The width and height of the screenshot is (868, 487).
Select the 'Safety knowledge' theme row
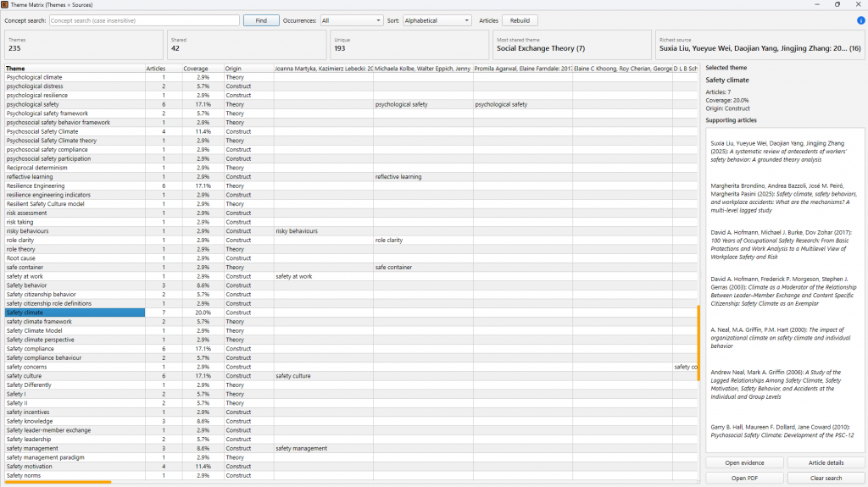pos(75,421)
